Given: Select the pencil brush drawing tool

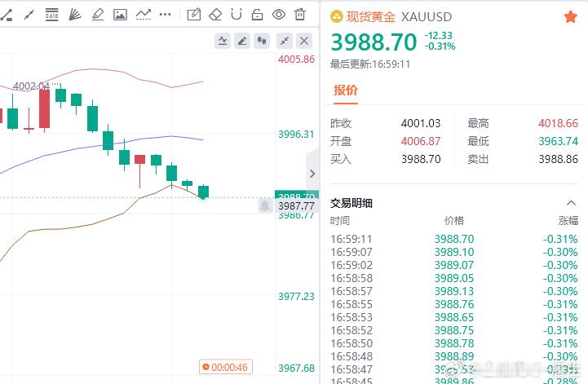Looking at the screenshot, I should 98,15.
